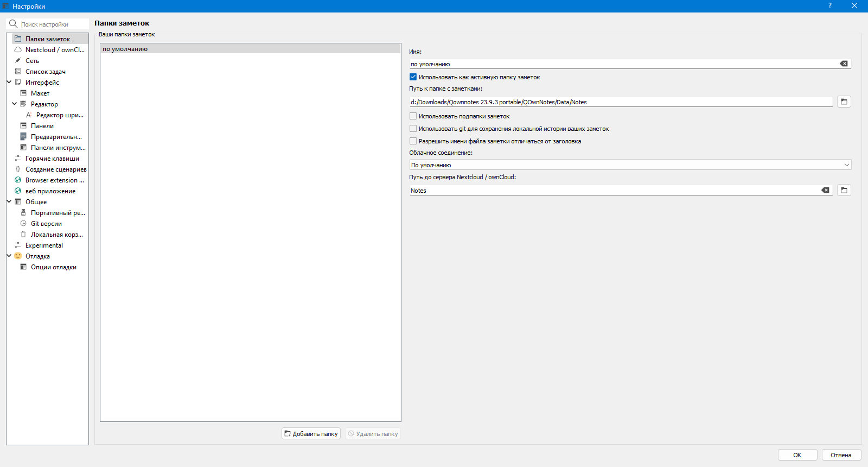The height and width of the screenshot is (467, 868).
Task: Select Горячие клавиши in settings list
Action: point(52,158)
